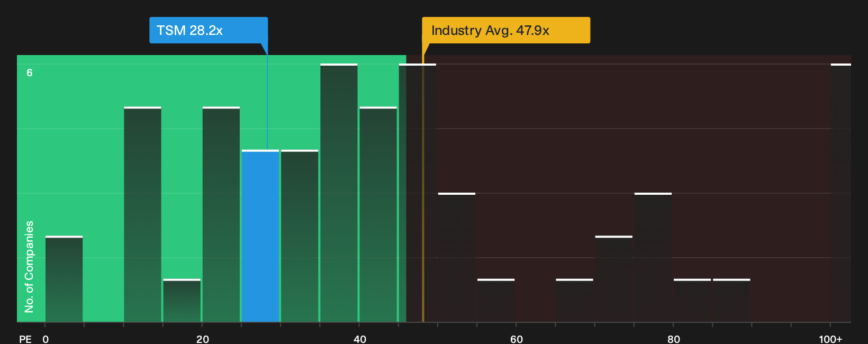The width and height of the screenshot is (868, 344).
Task: Click the x-axis label 100+
Action: click(x=830, y=339)
